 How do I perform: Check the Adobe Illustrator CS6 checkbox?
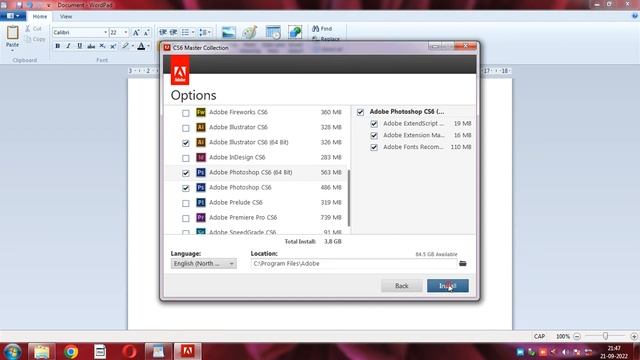tap(186, 128)
